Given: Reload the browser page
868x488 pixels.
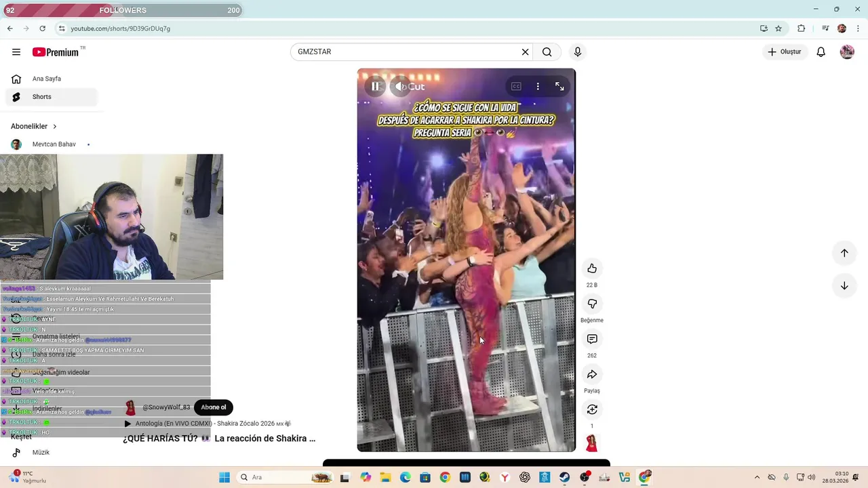Looking at the screenshot, I should [42, 28].
